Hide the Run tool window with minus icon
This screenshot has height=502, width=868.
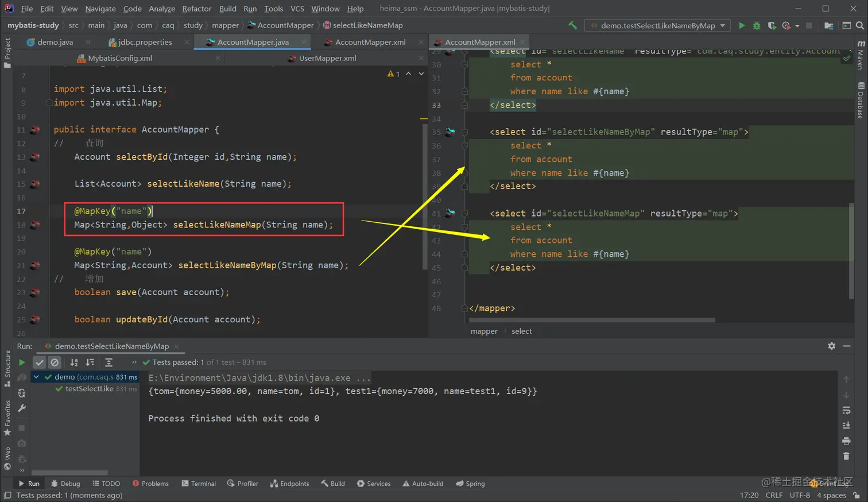(847, 346)
